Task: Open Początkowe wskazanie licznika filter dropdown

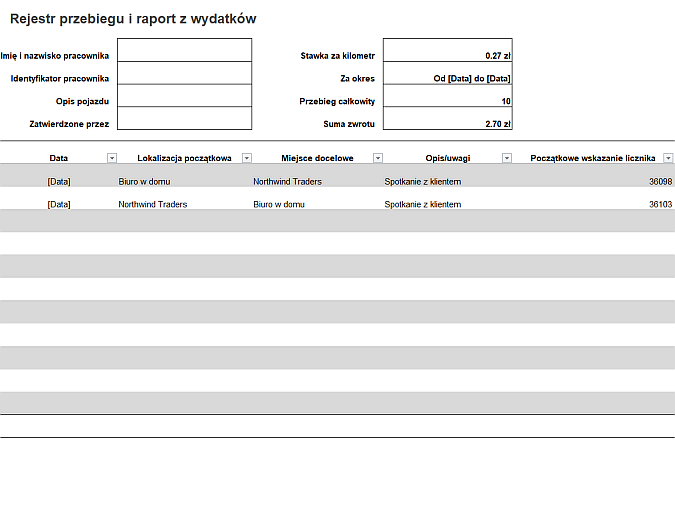Action: (x=668, y=158)
